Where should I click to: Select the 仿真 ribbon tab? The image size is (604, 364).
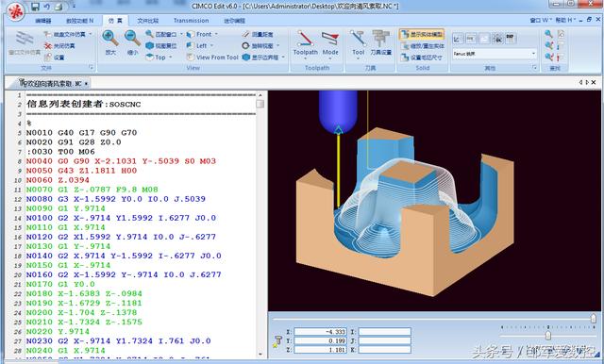pyautogui.click(x=115, y=21)
